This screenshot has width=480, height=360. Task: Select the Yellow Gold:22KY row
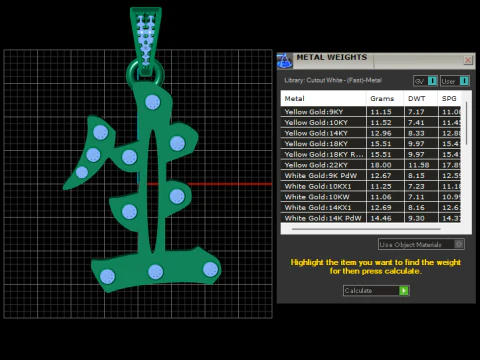(371, 165)
